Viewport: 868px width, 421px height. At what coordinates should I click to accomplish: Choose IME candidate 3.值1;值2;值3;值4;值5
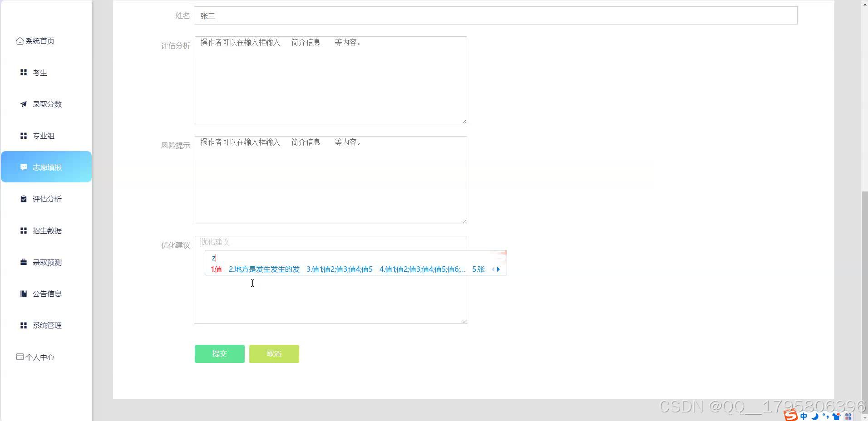[340, 269]
